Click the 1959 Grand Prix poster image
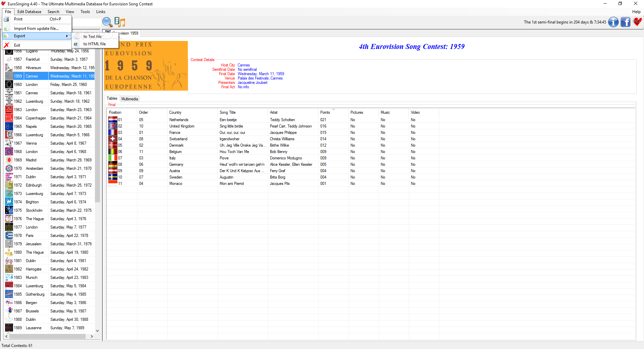Screen dimensions: 644x349 pos(146,66)
